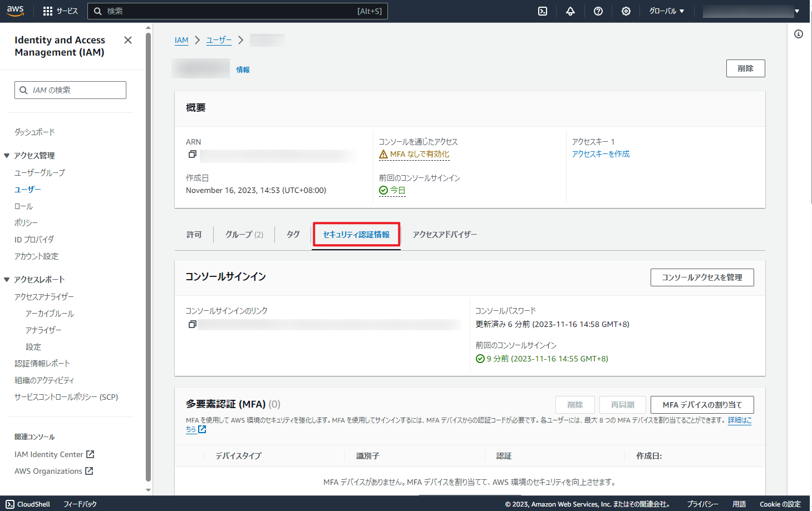This screenshot has width=812, height=511.
Task: Click the アクセスキーを作成 link
Action: click(x=601, y=154)
